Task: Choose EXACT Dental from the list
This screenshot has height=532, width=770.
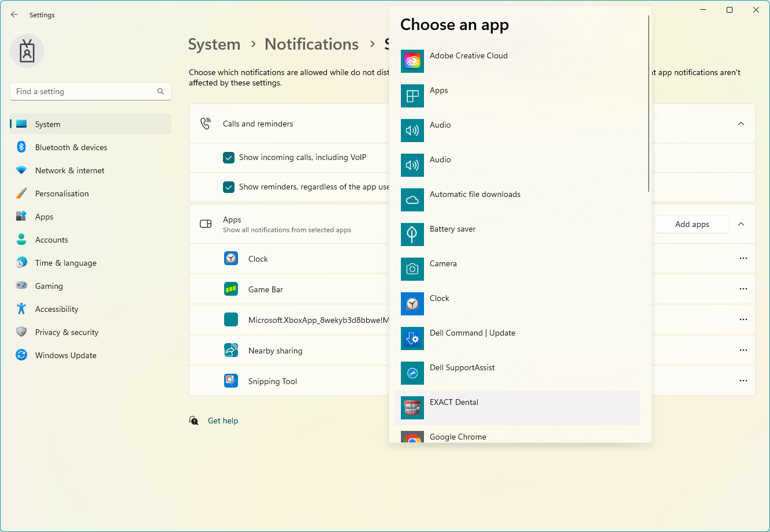Action: tap(454, 402)
